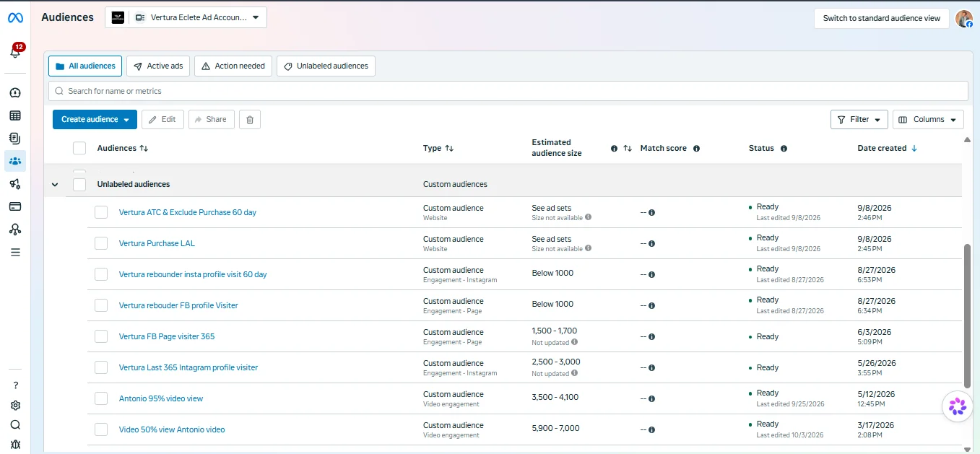
Task: Open the Vertura Eclete Ad Account dropdown
Action: click(186, 18)
